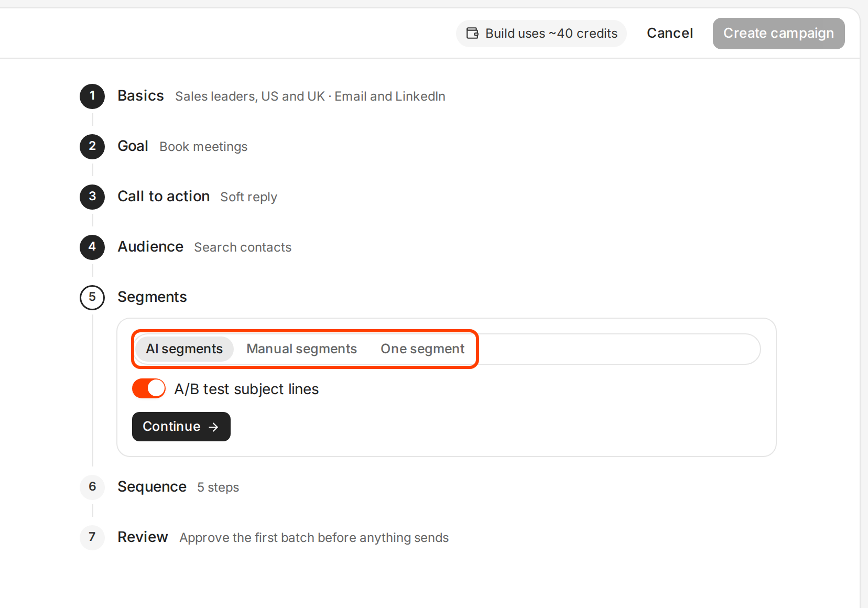Image resolution: width=868 pixels, height=608 pixels.
Task: Click the Build uses ~40 credits badge
Action: 541,34
